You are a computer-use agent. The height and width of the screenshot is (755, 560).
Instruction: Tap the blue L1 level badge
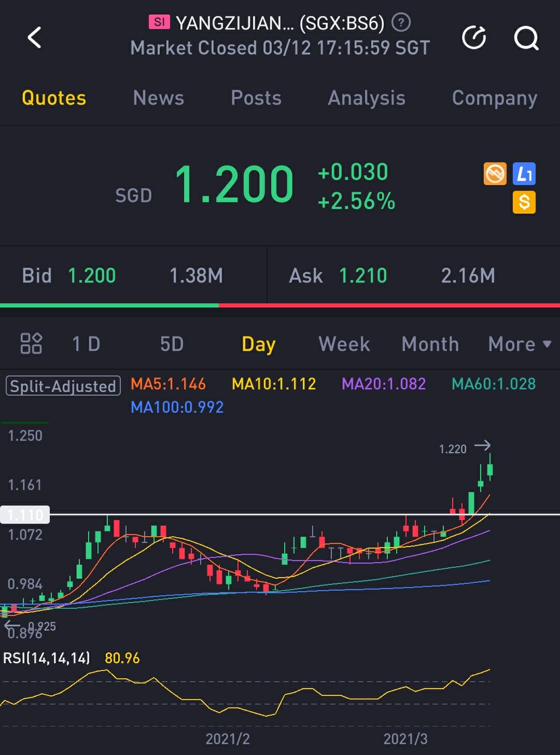524,174
